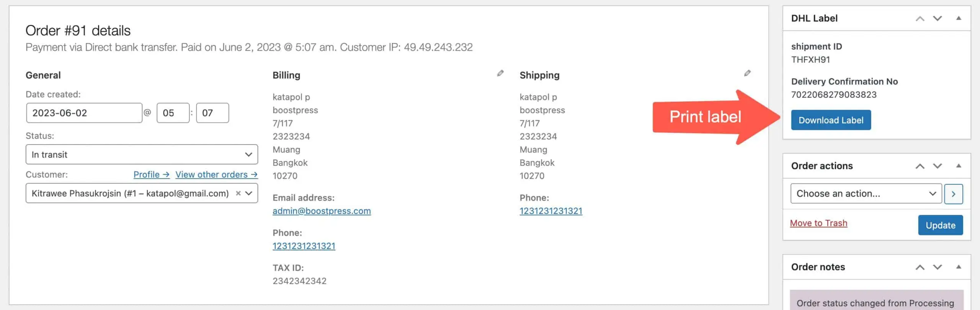
Task: Collapse the DHL Label panel
Action: coord(959,18)
